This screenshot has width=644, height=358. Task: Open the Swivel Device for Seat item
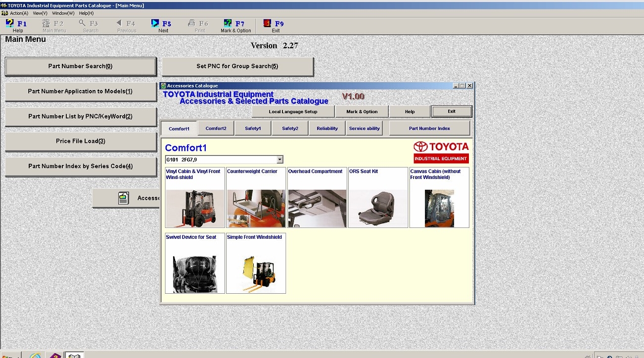click(195, 264)
